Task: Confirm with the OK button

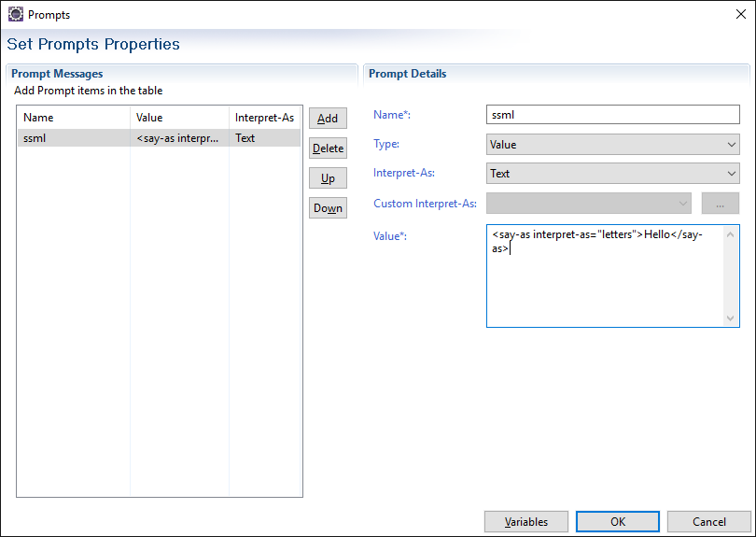Action: [617, 521]
